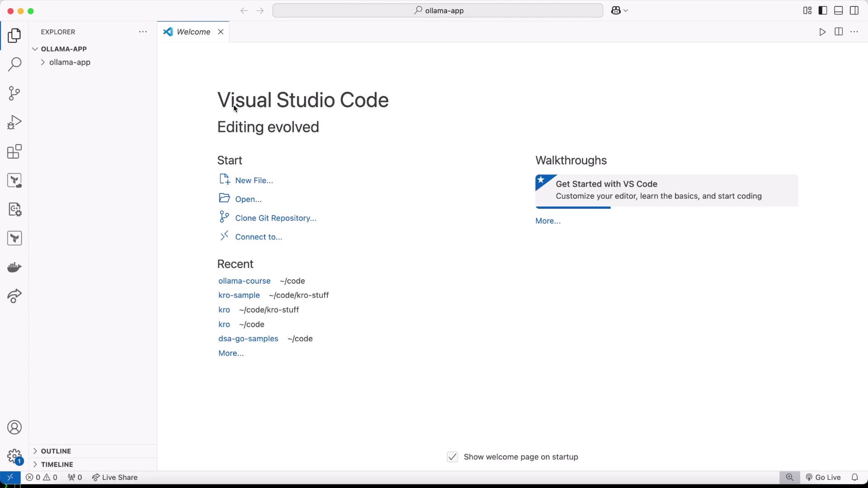Click the Run play icon in editor toolbar
The width and height of the screenshot is (868, 488).
823,32
